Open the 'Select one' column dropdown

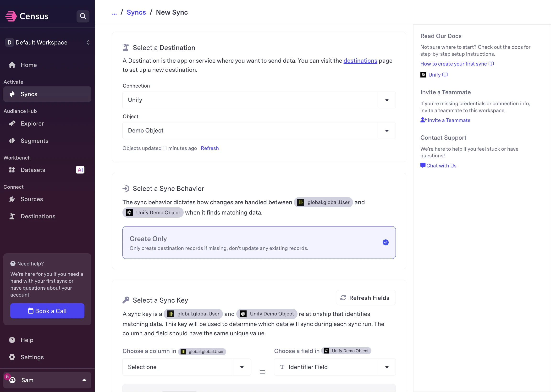coord(186,367)
